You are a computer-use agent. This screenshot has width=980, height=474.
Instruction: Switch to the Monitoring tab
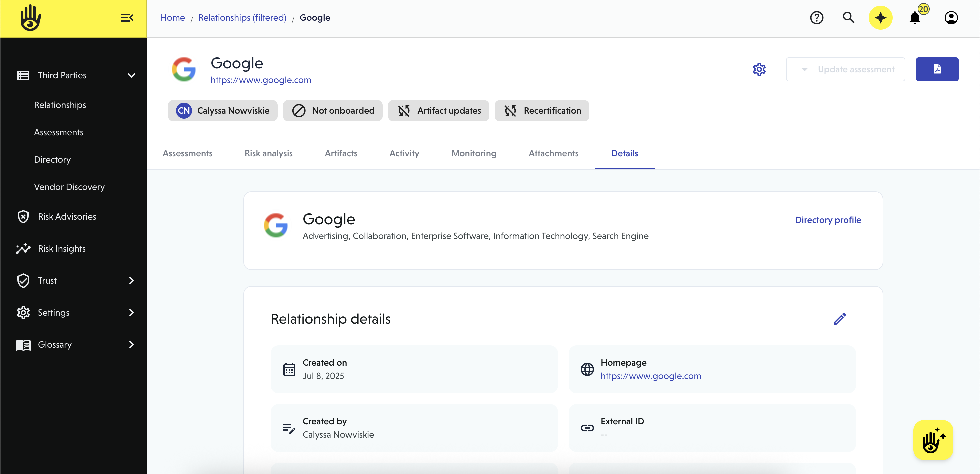coord(474,153)
